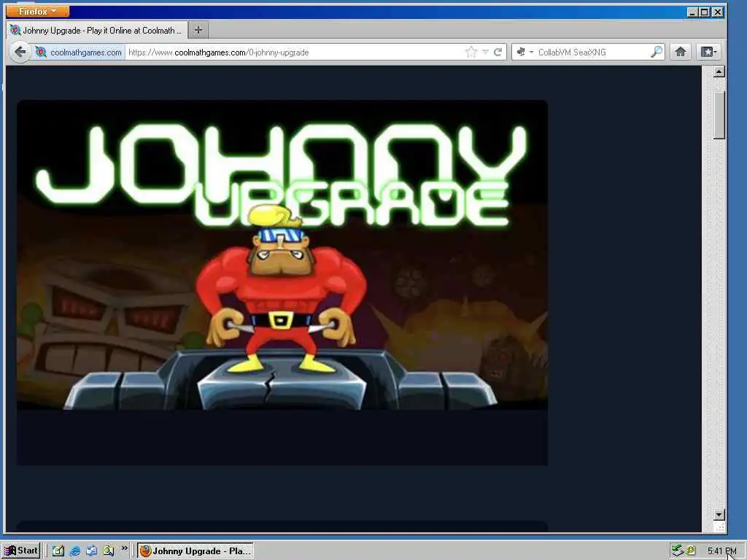Click the Johnny Upgrade game splash image
This screenshot has width=747, height=560.
(282, 282)
